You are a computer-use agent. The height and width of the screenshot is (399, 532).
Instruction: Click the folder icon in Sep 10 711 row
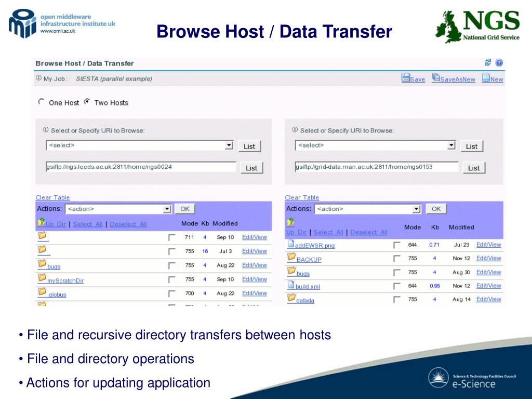[42, 235]
